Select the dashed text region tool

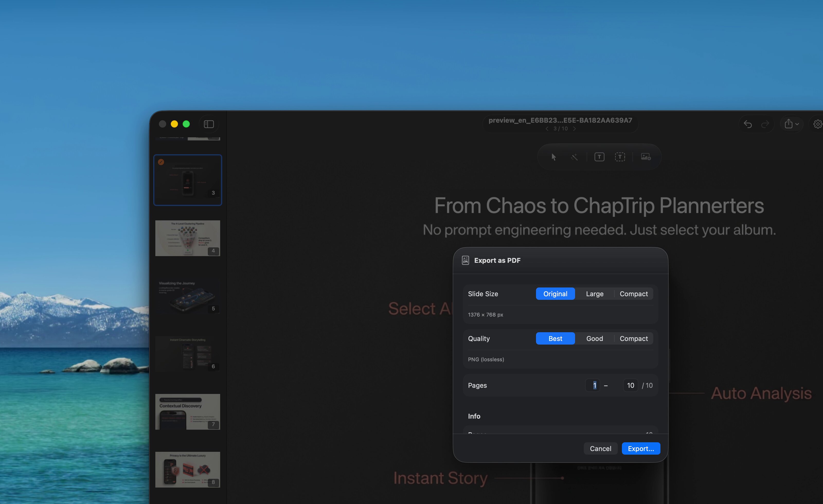(x=620, y=157)
